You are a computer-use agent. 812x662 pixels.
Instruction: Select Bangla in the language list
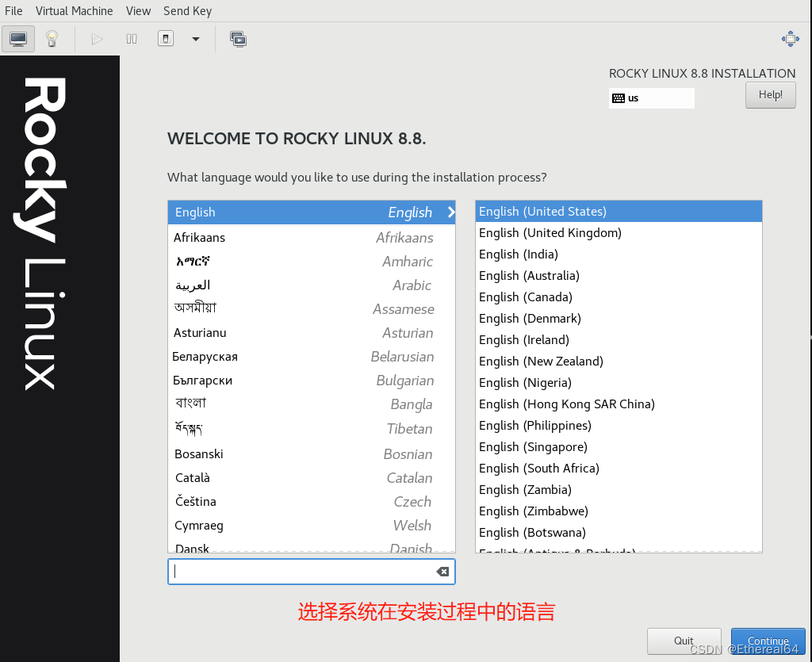(x=311, y=404)
